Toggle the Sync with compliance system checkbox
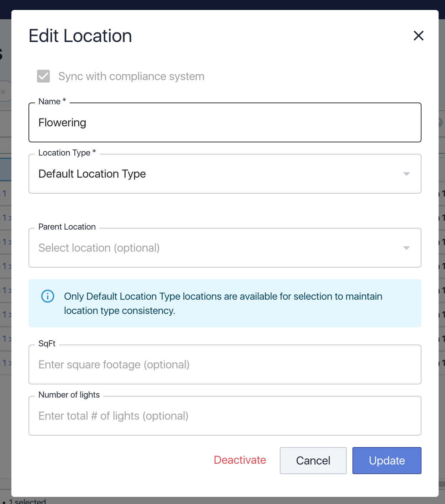Viewport: 445px width, 504px height. click(43, 76)
